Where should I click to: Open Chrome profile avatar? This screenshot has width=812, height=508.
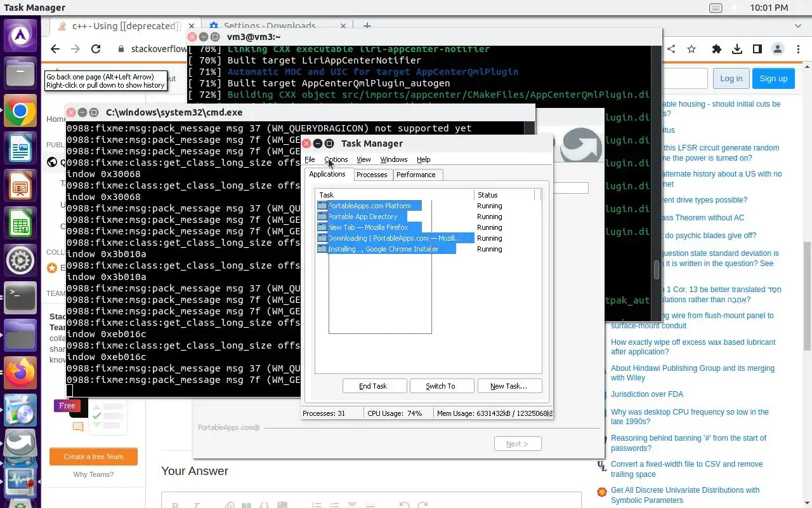(778, 49)
